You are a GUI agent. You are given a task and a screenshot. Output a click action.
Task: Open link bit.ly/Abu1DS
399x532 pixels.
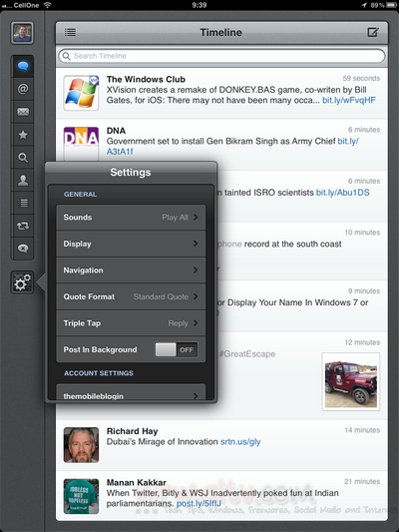point(343,193)
